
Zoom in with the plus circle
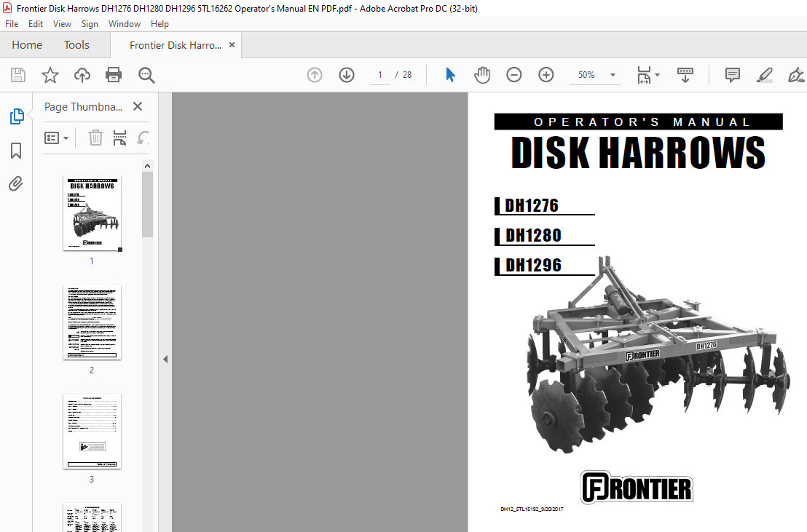coord(546,75)
